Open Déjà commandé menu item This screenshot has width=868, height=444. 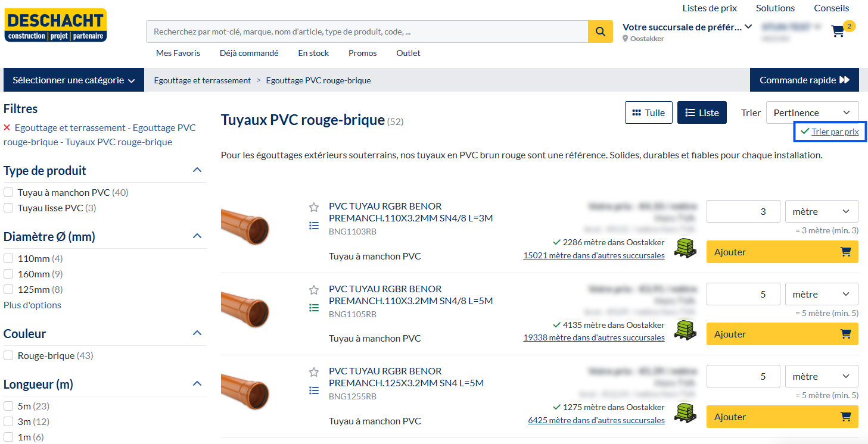(249, 53)
